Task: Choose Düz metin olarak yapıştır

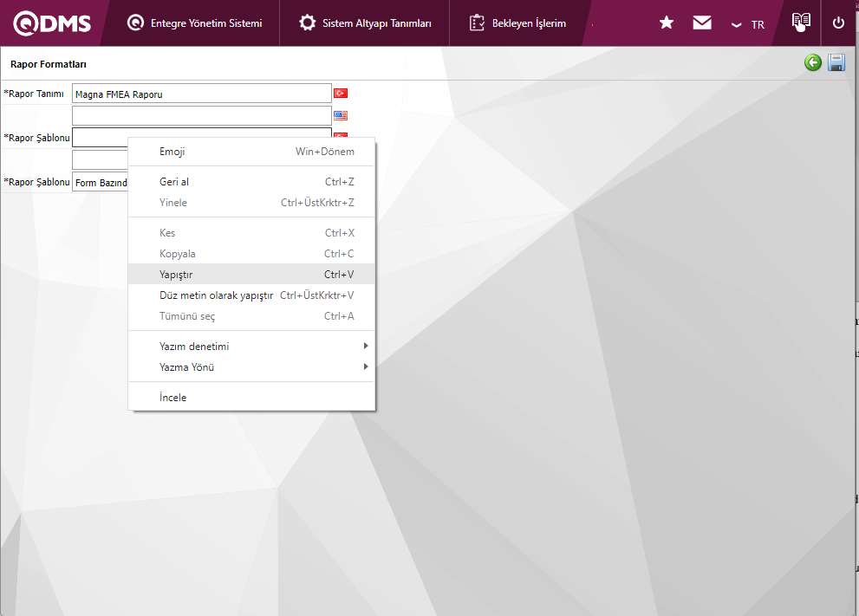Action: click(251, 295)
